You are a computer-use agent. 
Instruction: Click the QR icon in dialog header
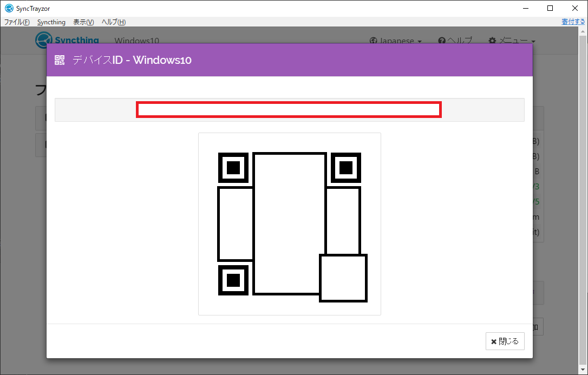[x=60, y=60]
